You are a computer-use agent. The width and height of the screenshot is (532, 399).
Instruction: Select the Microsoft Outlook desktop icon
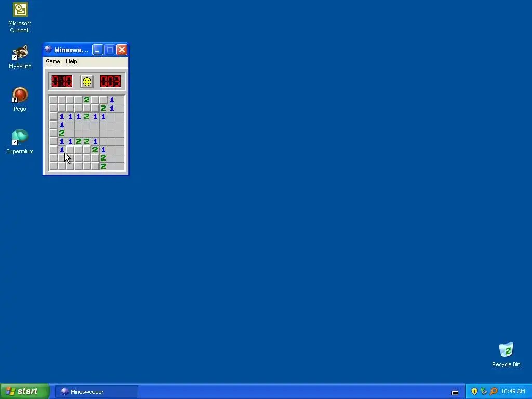tap(20, 18)
